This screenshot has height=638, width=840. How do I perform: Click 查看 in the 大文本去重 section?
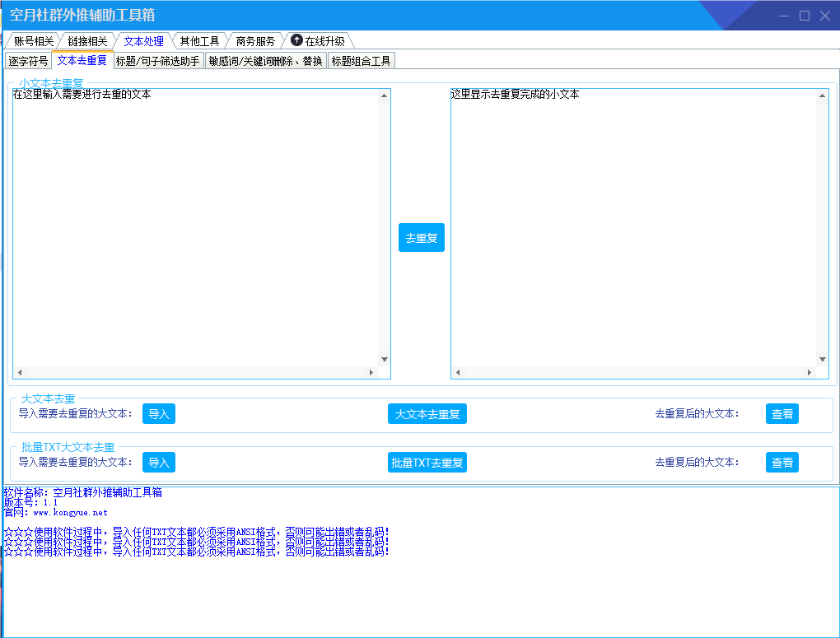click(x=782, y=414)
